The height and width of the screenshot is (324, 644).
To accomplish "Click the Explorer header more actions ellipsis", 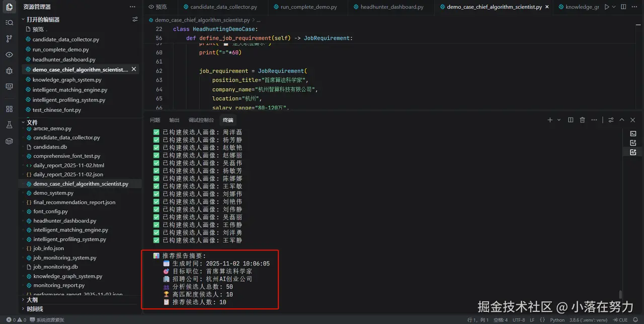I will click(132, 7).
